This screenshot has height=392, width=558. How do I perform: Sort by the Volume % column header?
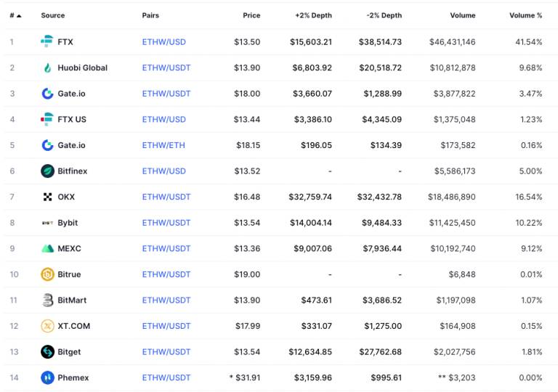(525, 15)
